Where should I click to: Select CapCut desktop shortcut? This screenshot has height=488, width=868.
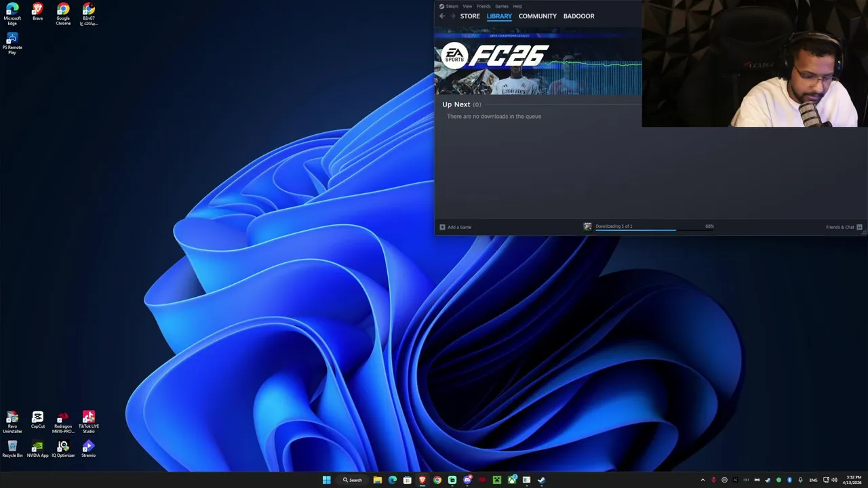37,420
